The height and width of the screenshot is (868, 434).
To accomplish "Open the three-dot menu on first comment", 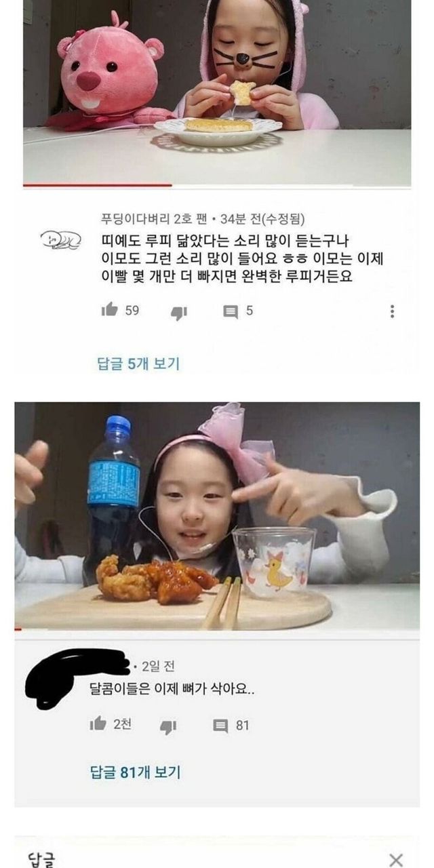I will pos(392,311).
